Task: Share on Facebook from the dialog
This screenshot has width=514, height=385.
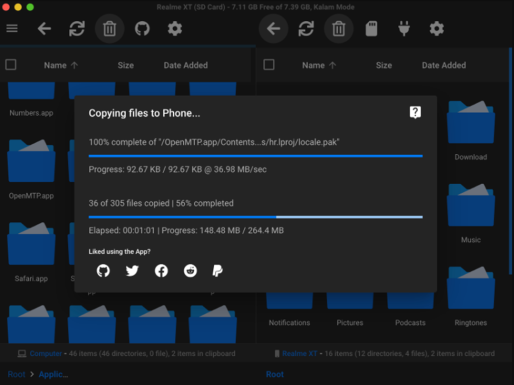Action: (x=161, y=271)
